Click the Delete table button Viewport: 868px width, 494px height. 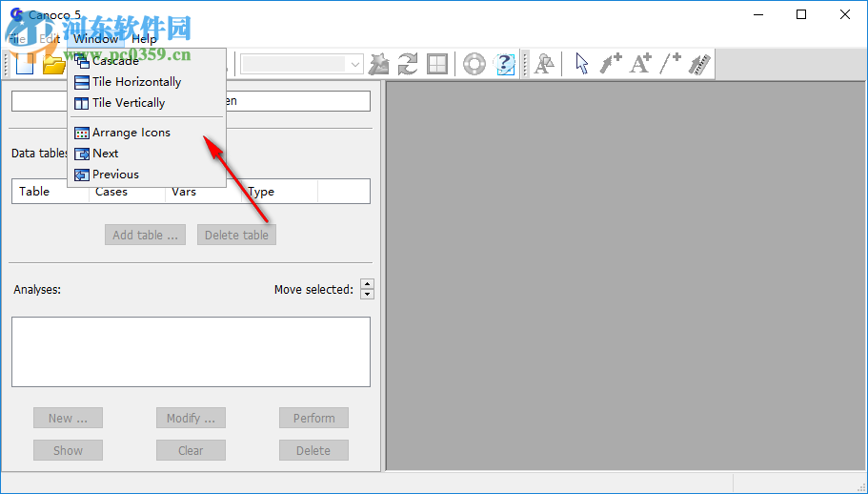click(x=236, y=235)
